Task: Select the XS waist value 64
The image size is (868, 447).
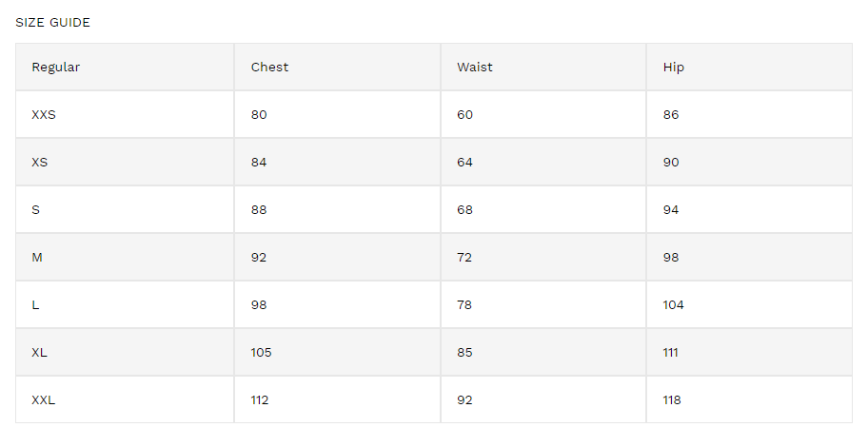Action: [464, 163]
